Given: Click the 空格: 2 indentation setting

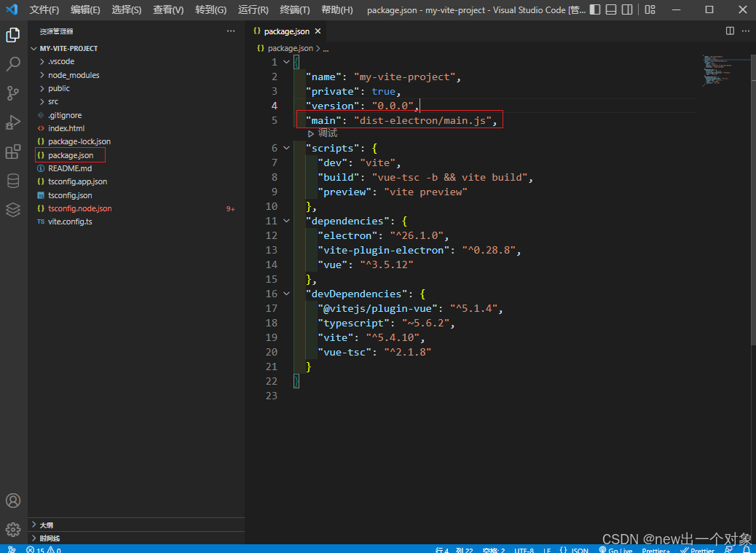Looking at the screenshot, I should tap(493, 549).
